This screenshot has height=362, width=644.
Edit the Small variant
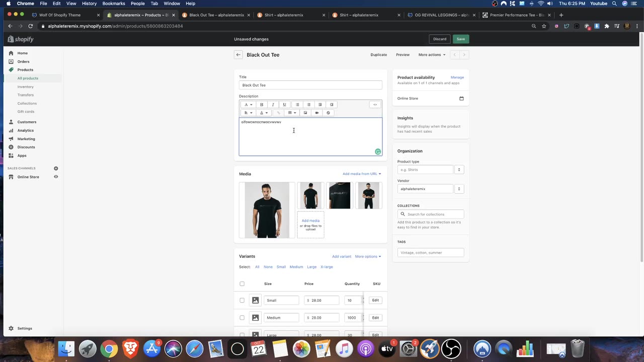click(375, 300)
